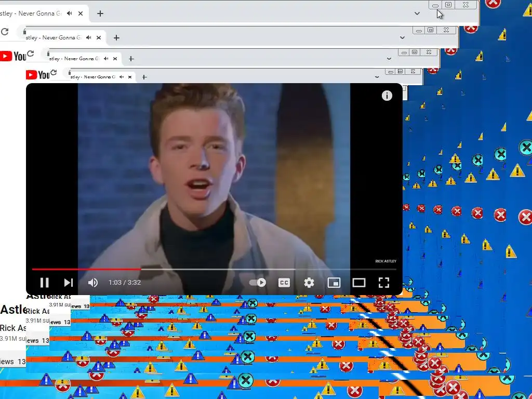Screen dimensions: 532x399
Task: Pause the video playback
Action: pyautogui.click(x=45, y=283)
